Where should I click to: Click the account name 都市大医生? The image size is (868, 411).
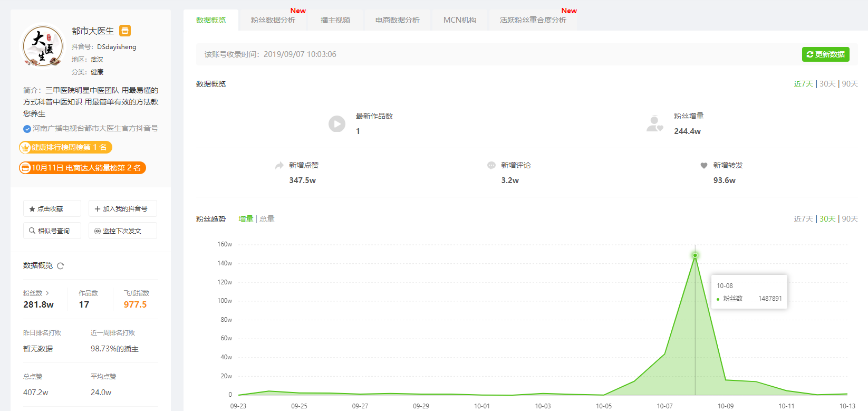tap(93, 31)
